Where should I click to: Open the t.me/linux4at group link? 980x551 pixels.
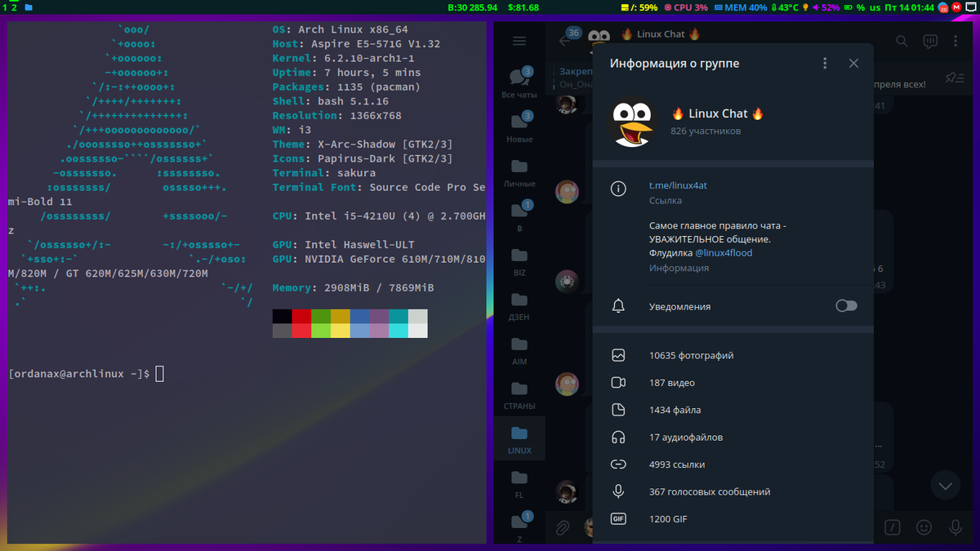[678, 185]
